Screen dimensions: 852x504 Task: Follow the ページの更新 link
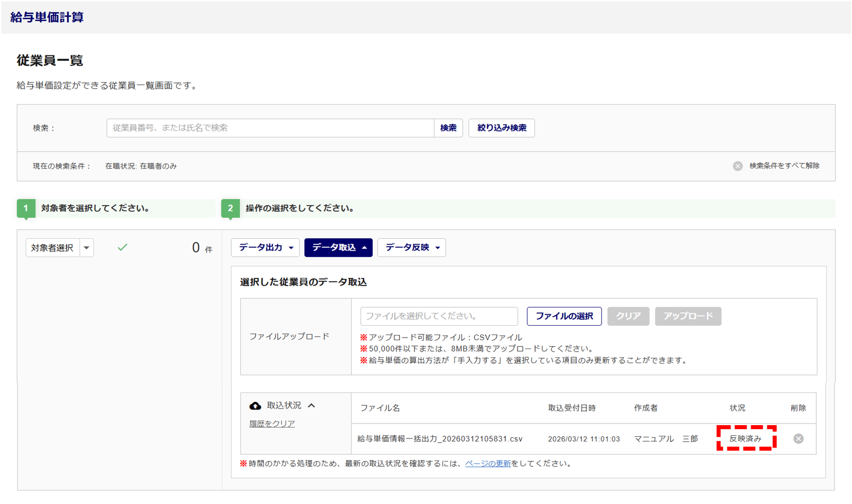click(488, 464)
